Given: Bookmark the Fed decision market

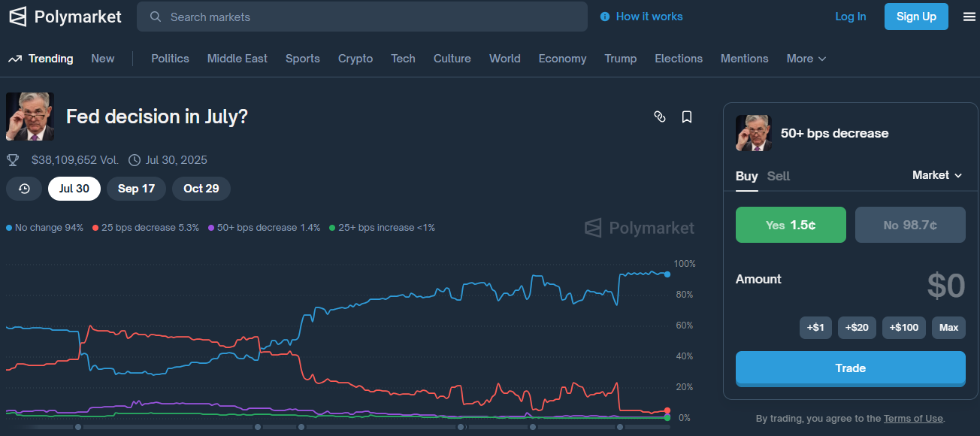Looking at the screenshot, I should (x=687, y=117).
